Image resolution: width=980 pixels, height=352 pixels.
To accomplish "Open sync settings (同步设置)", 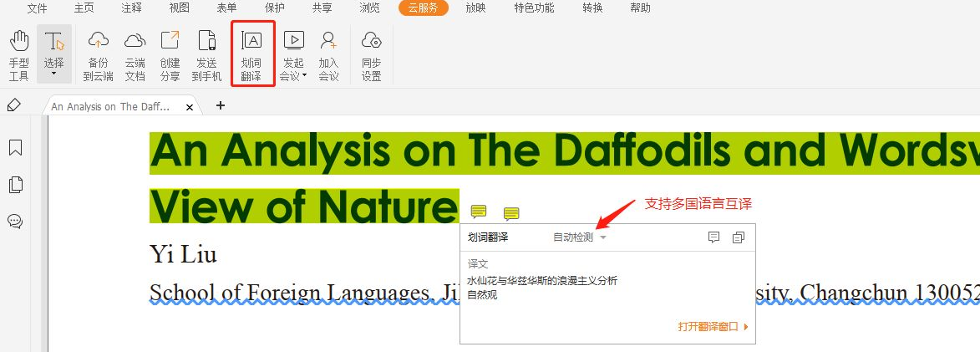I will click(371, 55).
